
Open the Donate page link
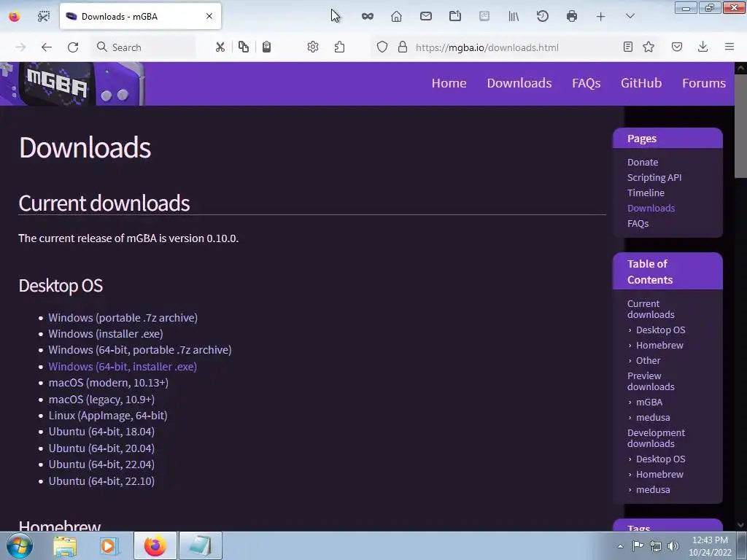pos(643,163)
